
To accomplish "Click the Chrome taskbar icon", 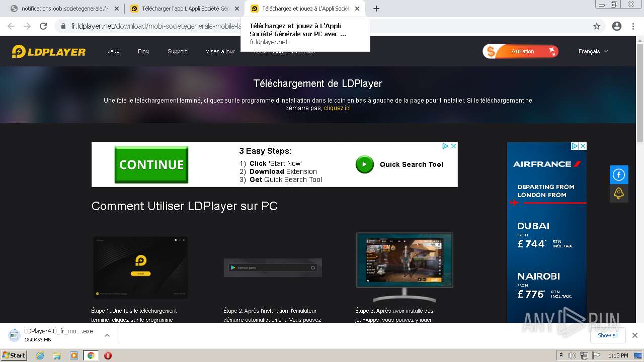I will tap(91, 355).
